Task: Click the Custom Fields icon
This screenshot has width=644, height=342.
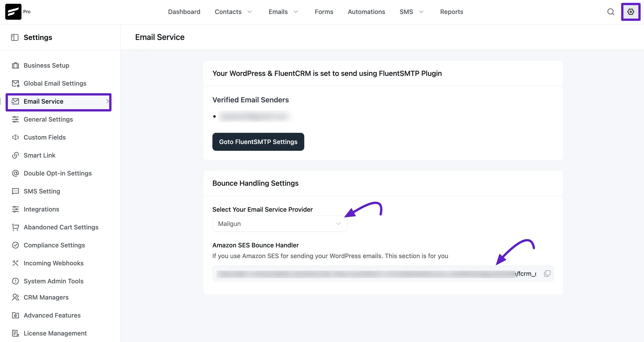Action: click(15, 138)
